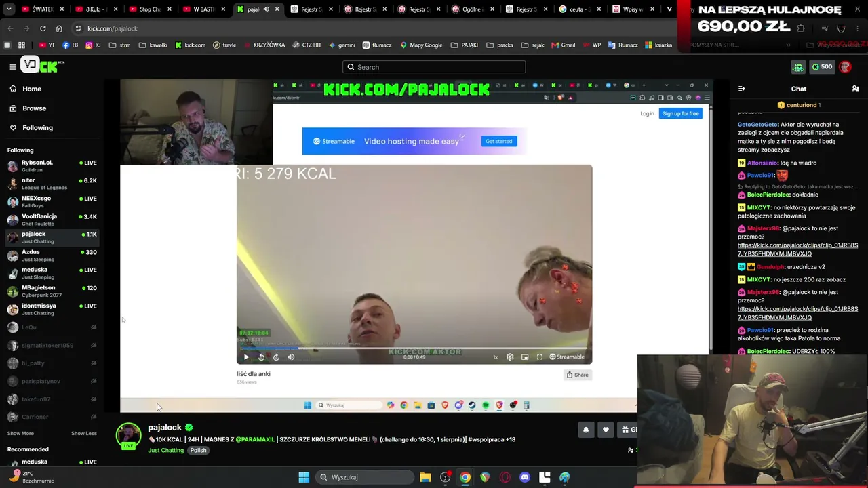Toggle the follow heart button
868x488 pixels.
[606, 430]
